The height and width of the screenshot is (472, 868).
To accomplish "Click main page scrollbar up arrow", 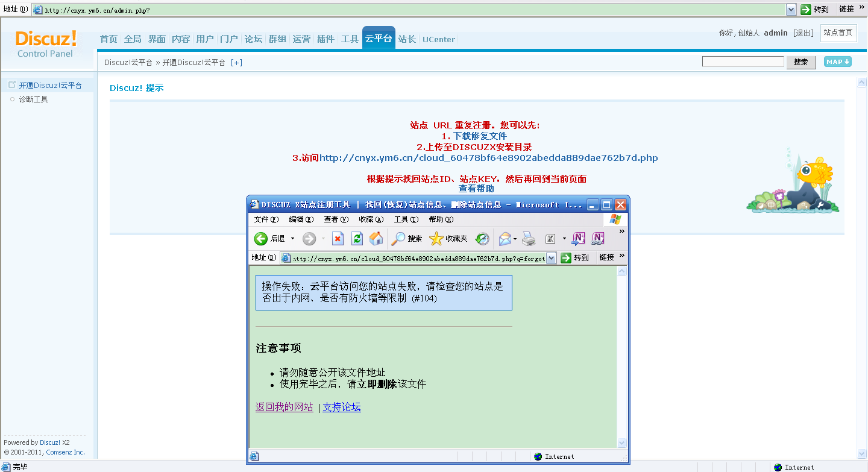I will pos(862,83).
